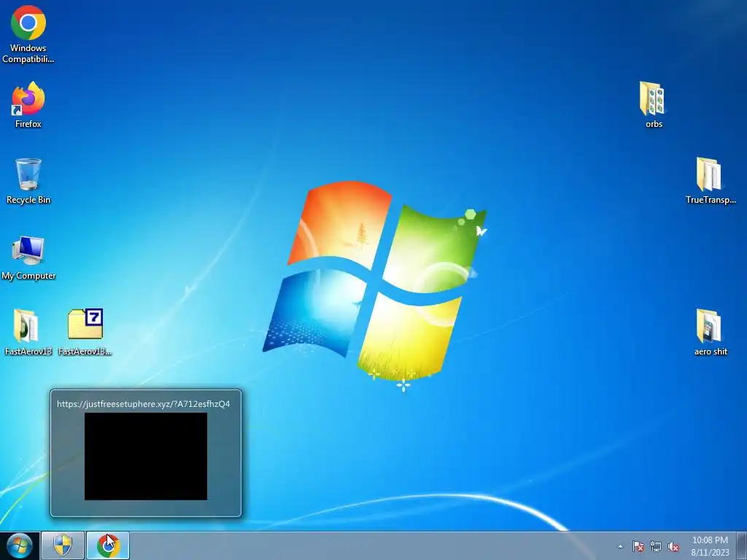
Task: Click the Show desktop button
Action: (x=742, y=545)
